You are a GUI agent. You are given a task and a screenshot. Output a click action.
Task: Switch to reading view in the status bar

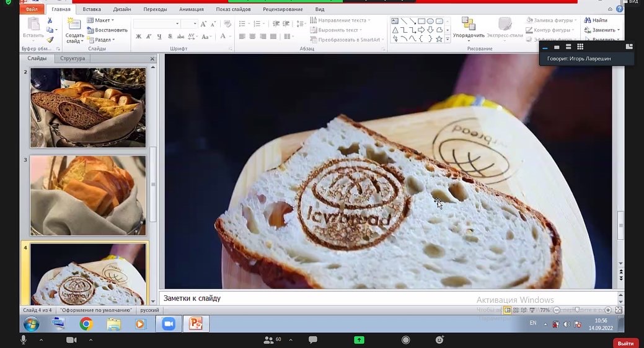[x=524, y=310]
